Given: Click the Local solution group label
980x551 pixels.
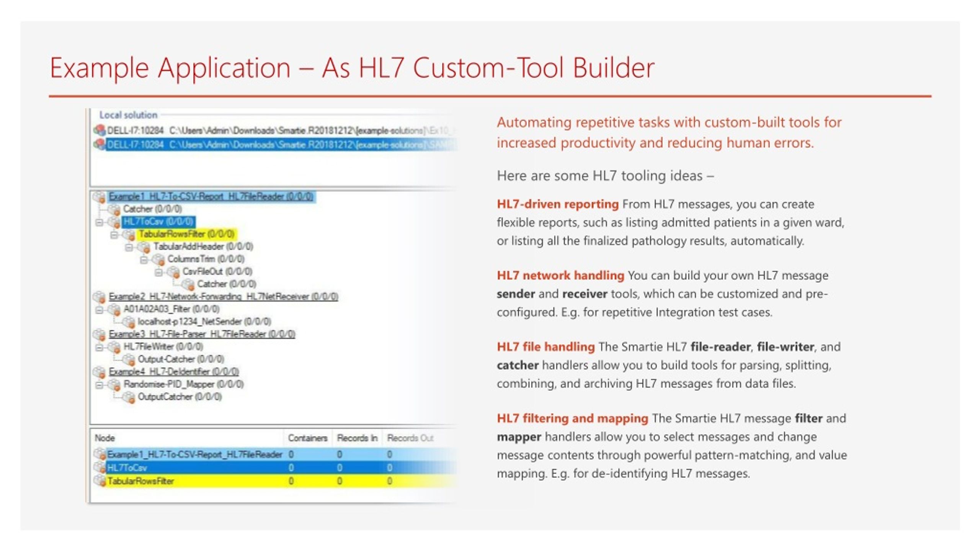Looking at the screenshot, I should coord(128,115).
